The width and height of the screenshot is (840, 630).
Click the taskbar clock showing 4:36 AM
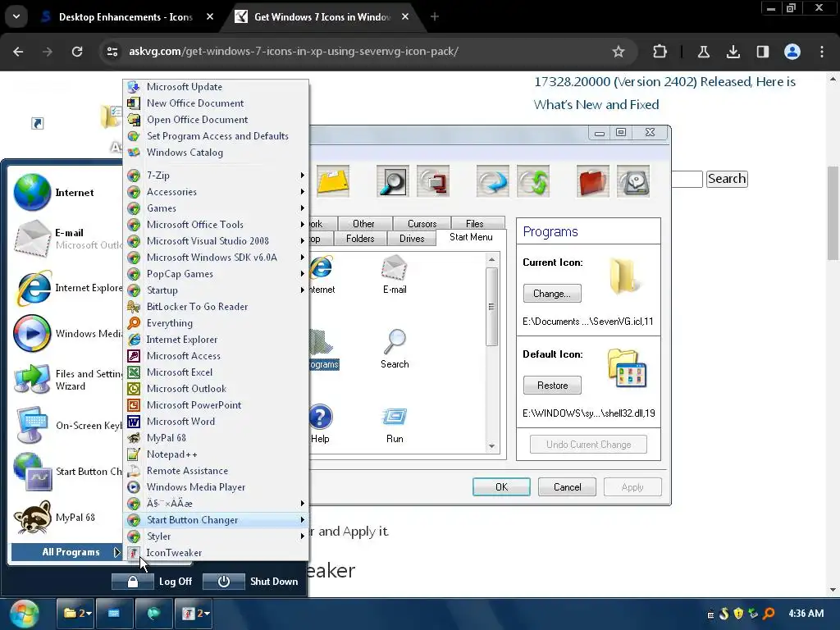coord(806,614)
